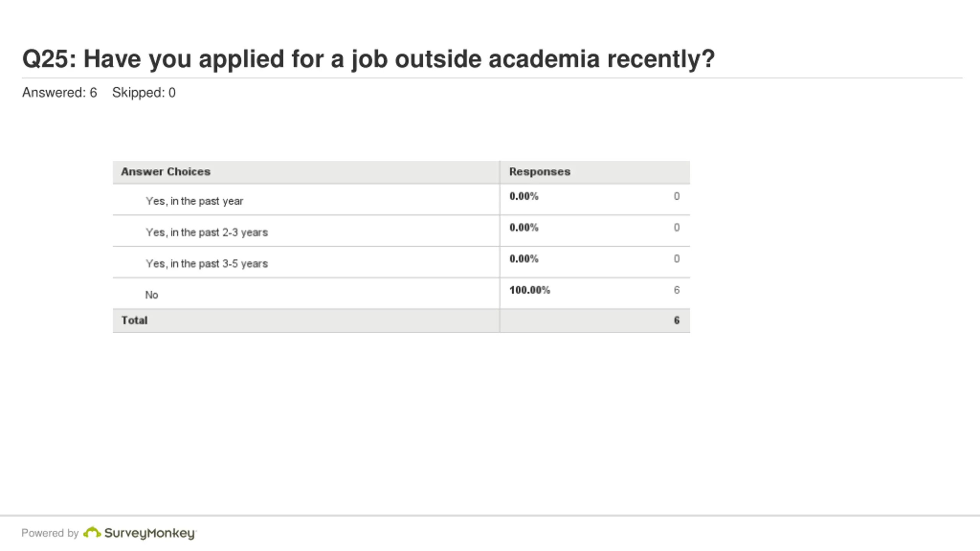Select the 'Total' row label
The image size is (980, 551).
pos(134,320)
